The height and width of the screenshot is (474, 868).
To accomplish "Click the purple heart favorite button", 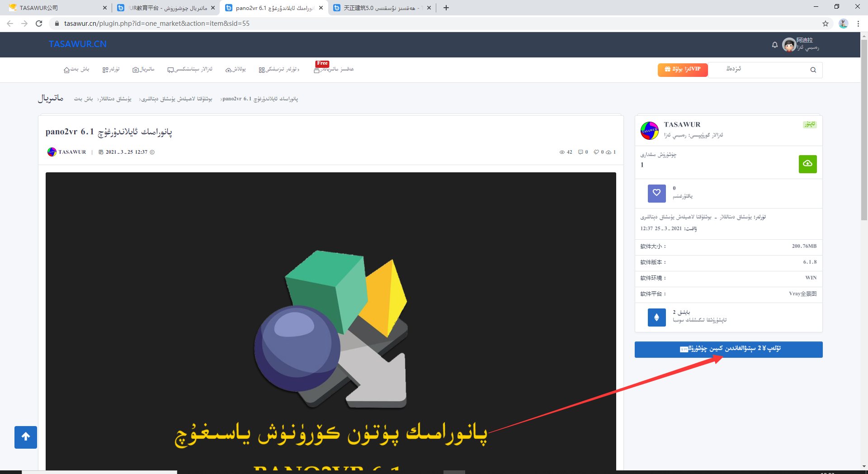I will (x=656, y=193).
